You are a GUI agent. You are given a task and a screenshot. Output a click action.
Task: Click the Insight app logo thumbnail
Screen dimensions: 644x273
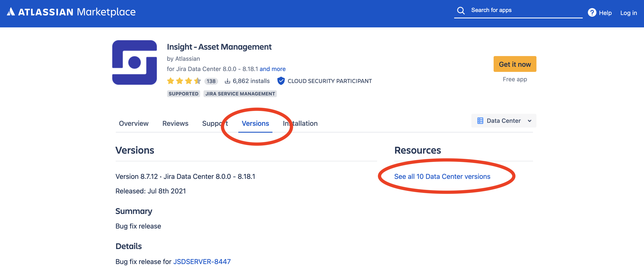(135, 62)
